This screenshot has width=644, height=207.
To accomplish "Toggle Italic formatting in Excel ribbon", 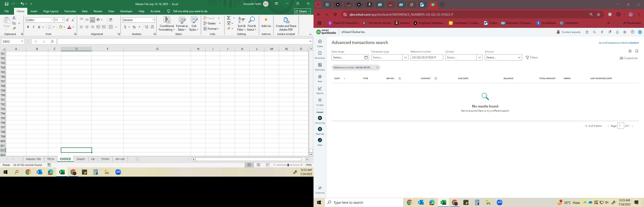I will click(x=34, y=27).
